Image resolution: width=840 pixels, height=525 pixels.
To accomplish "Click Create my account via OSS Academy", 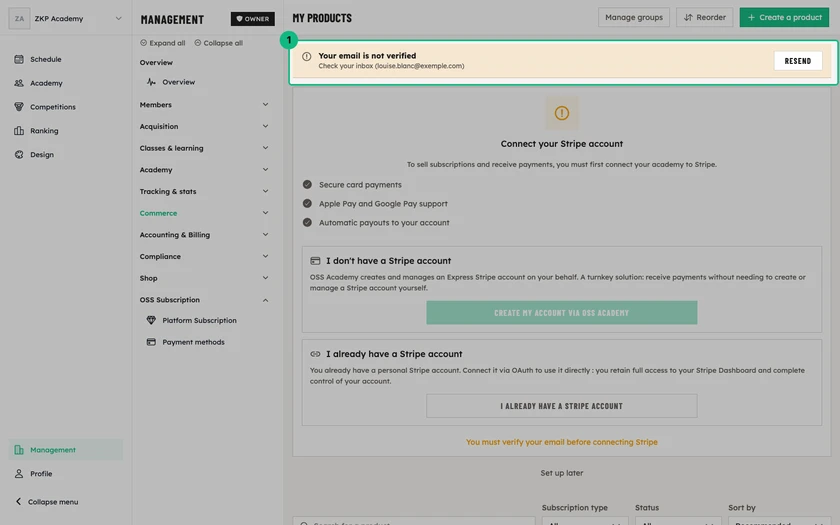I will click(561, 313).
